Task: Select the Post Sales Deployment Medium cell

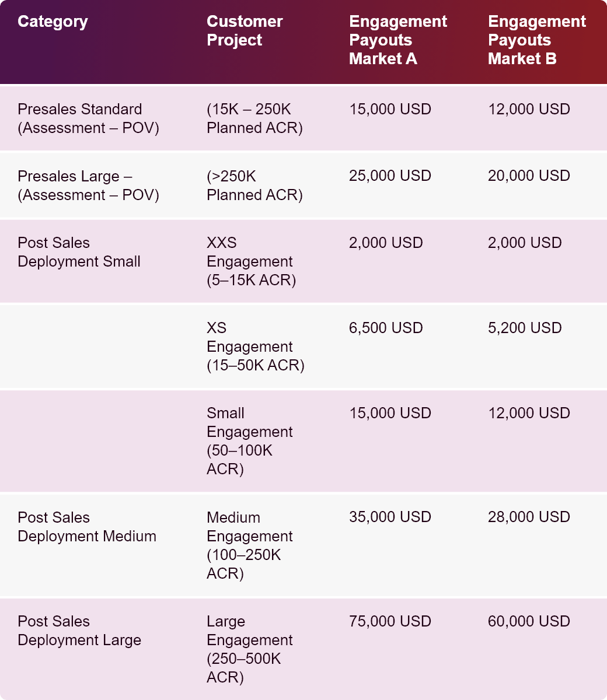Action: [x=87, y=527]
